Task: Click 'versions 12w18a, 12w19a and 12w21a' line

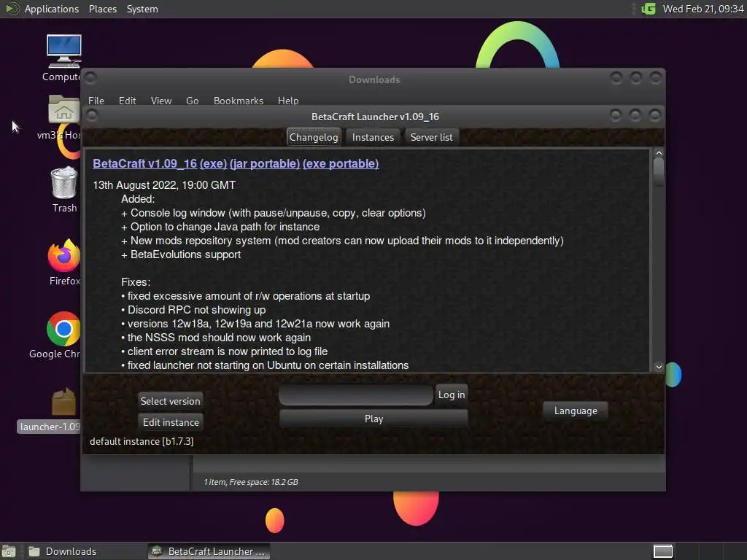Action: pyautogui.click(x=255, y=324)
